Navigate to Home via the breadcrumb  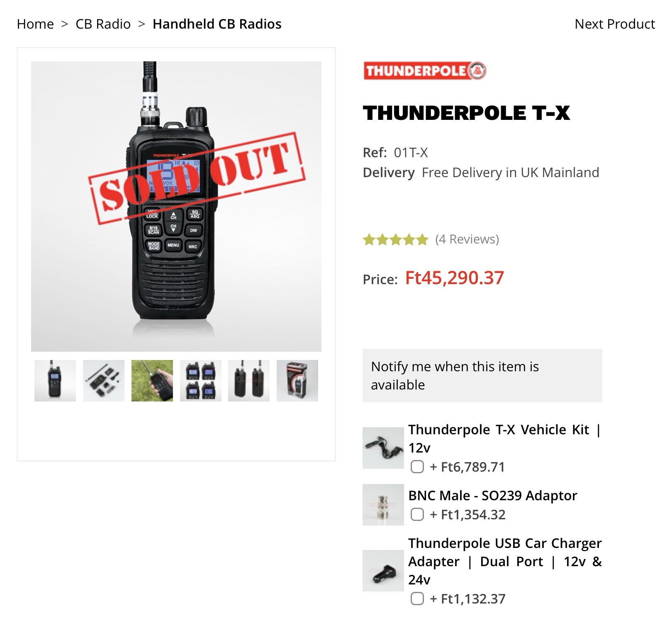click(36, 24)
